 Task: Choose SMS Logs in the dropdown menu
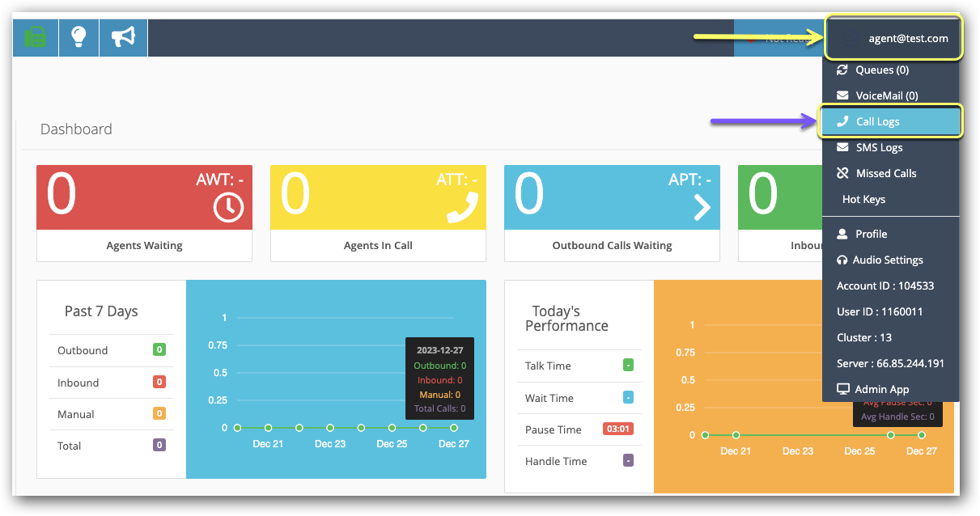tap(879, 148)
